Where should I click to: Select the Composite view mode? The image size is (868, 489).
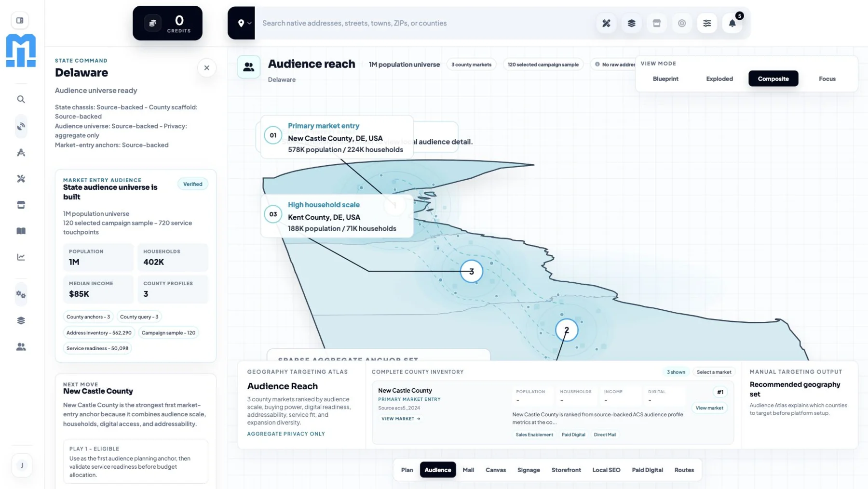(x=773, y=79)
